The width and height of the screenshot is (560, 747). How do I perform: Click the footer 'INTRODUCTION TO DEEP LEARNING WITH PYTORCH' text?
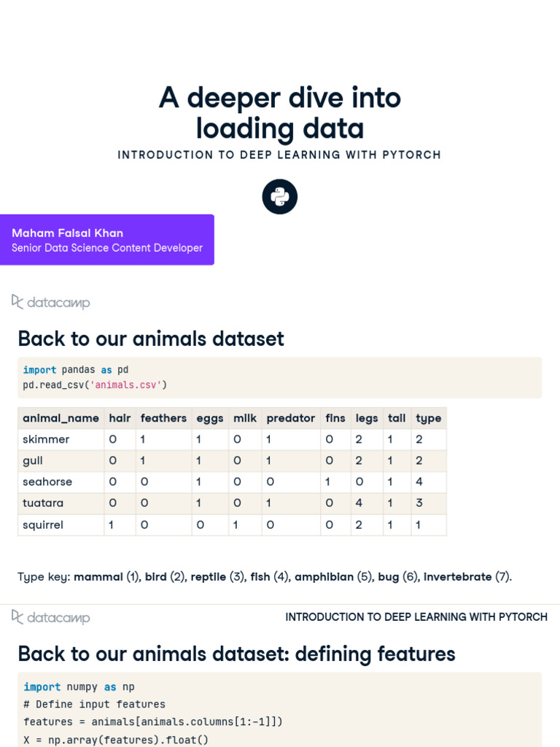416,617
